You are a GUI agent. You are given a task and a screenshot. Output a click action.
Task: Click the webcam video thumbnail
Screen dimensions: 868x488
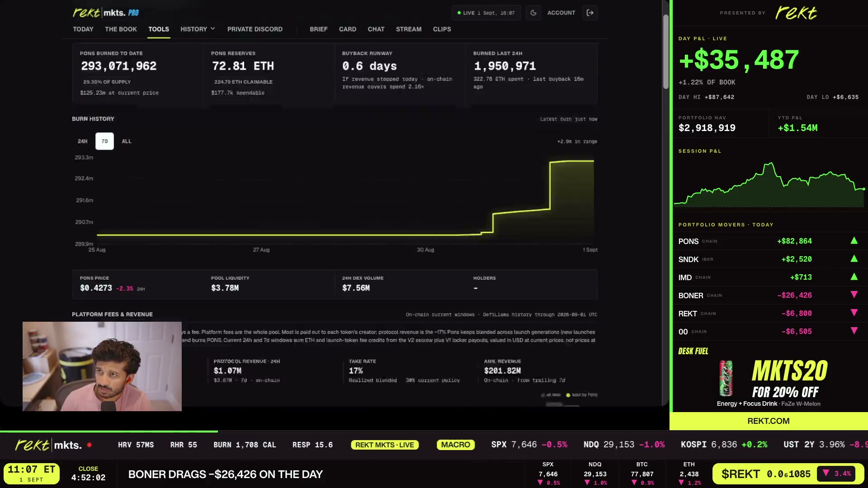pos(102,366)
